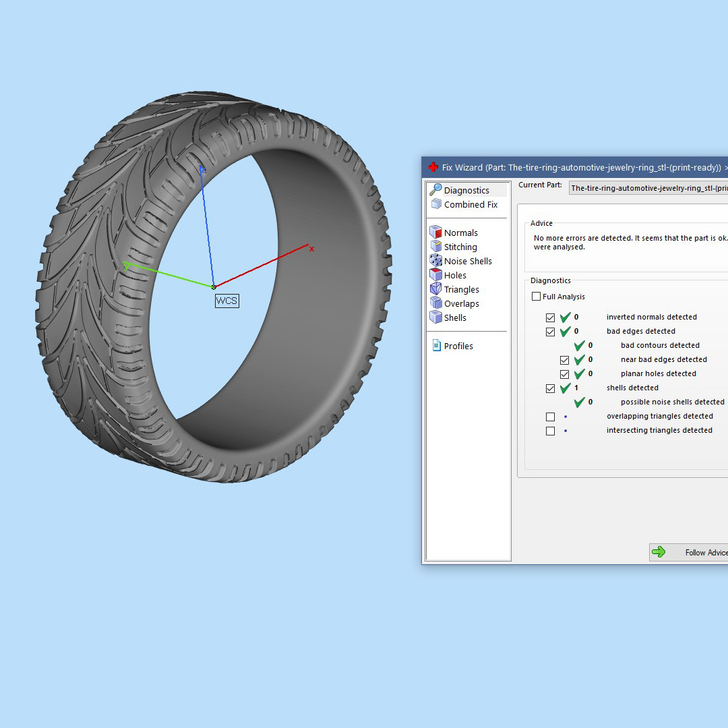Uncheck bad edges detected checkbox
The height and width of the screenshot is (728, 728).
pyautogui.click(x=550, y=332)
